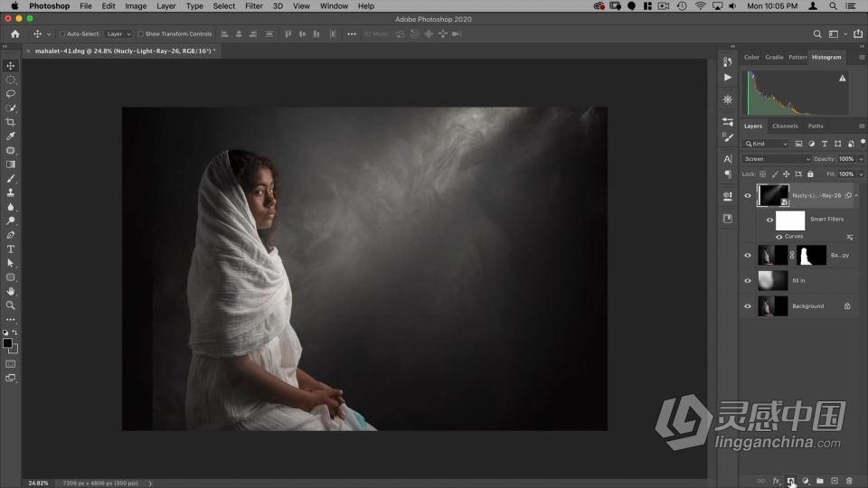Enable the Auto-Select checkbox

click(x=62, y=34)
